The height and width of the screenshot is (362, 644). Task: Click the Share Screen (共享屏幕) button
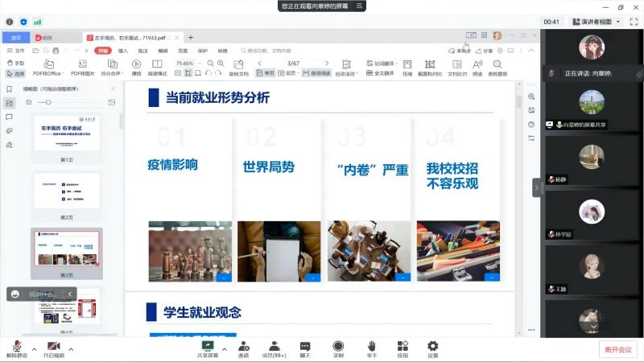pos(208,349)
